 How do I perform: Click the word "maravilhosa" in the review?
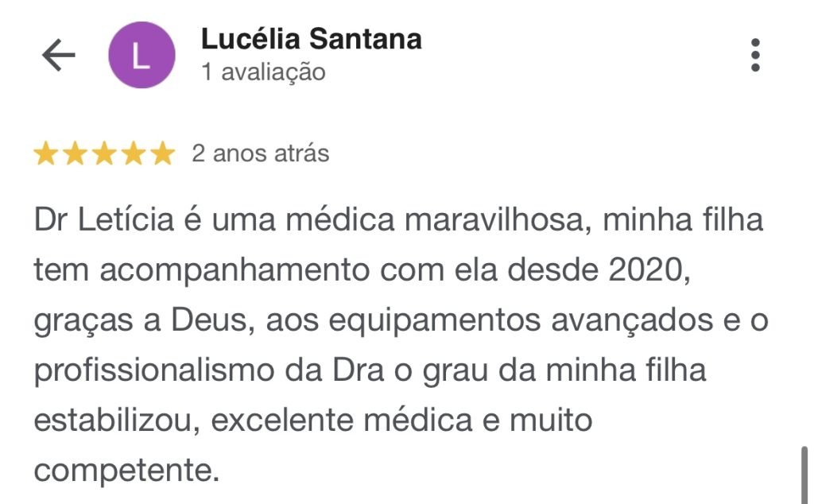494,220
